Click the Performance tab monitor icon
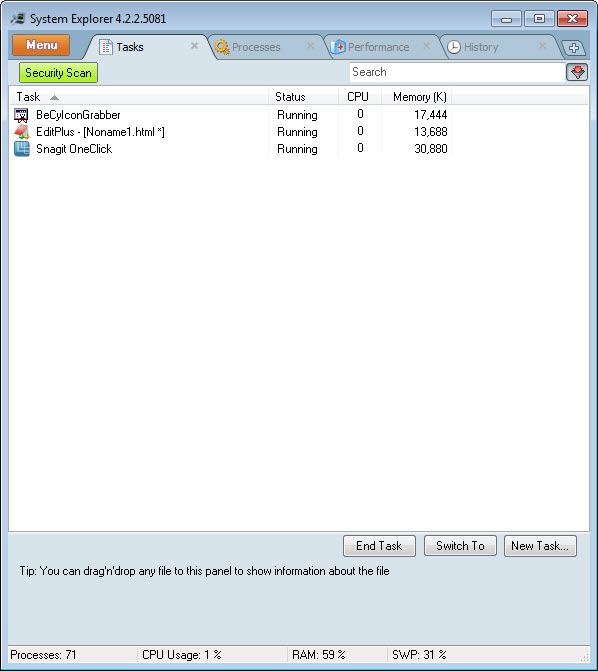 pyautogui.click(x=338, y=47)
